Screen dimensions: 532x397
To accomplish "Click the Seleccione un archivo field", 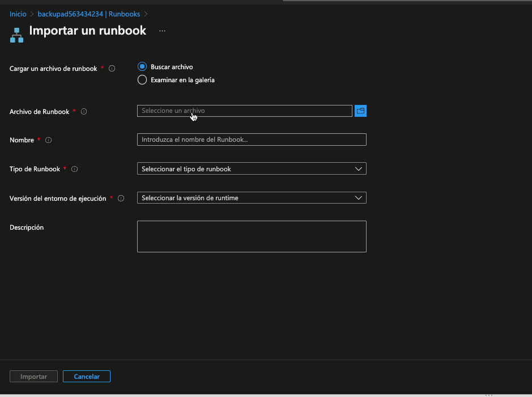I will pyautogui.click(x=244, y=111).
